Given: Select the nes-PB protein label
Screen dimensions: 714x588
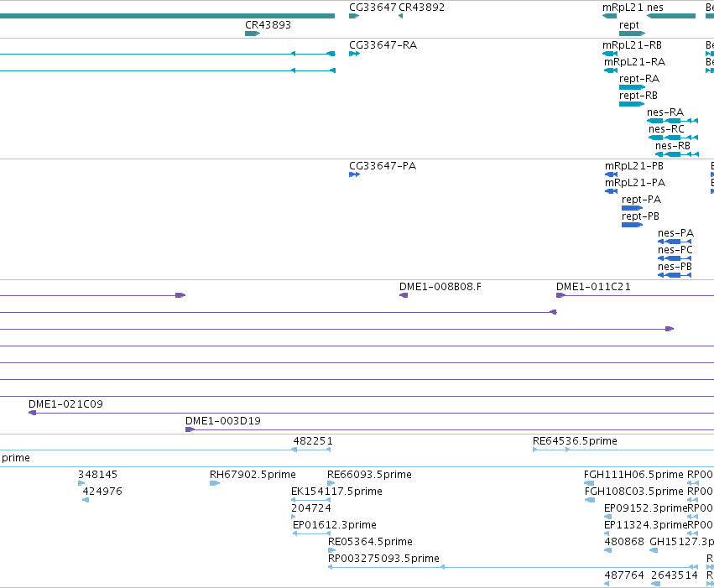Looking at the screenshot, I should [675, 267].
